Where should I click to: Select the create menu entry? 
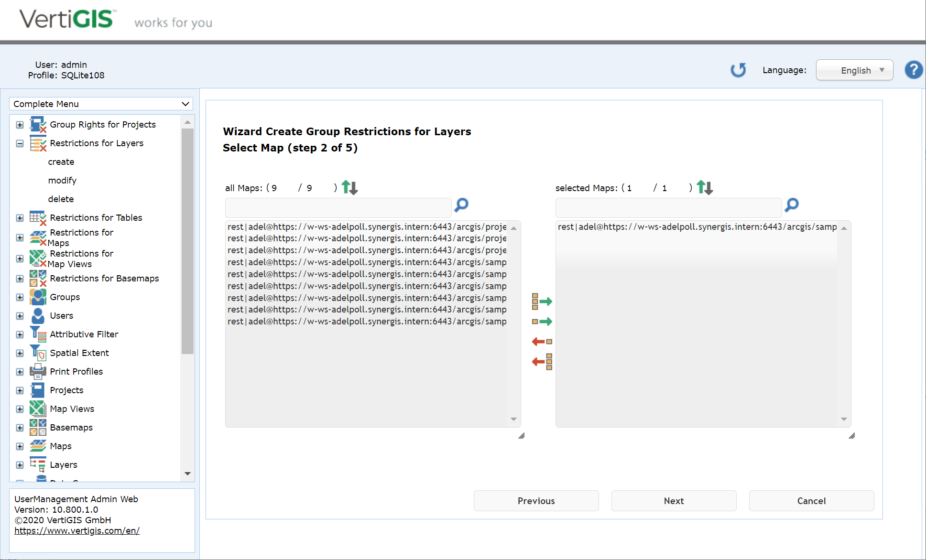point(61,162)
